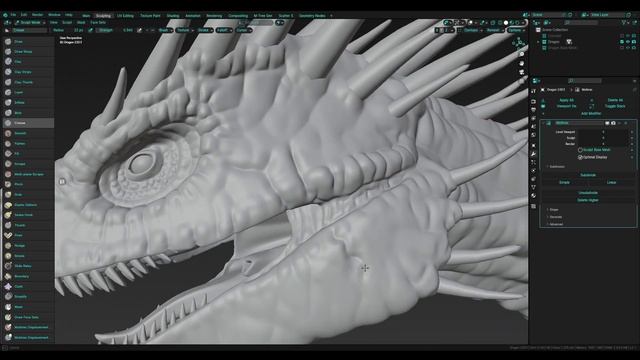Open the Cursor settings dropdown
This screenshot has width=640, height=360.
tap(243, 30)
